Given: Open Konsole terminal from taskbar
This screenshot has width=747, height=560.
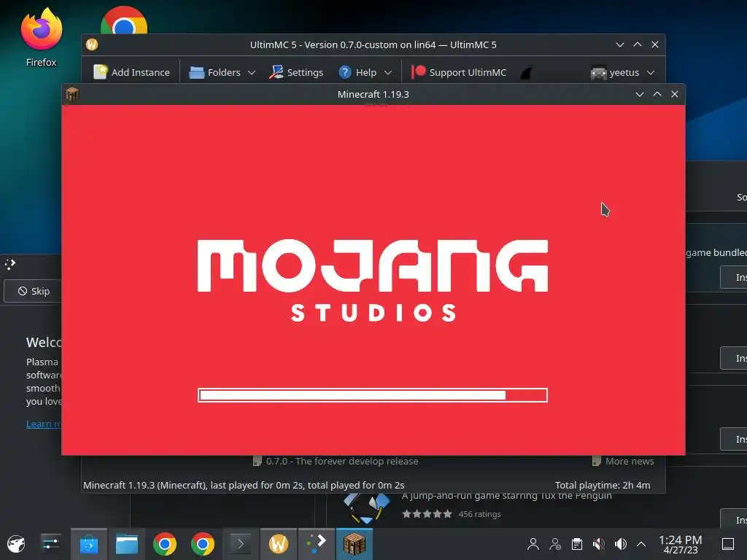Looking at the screenshot, I should point(241,544).
